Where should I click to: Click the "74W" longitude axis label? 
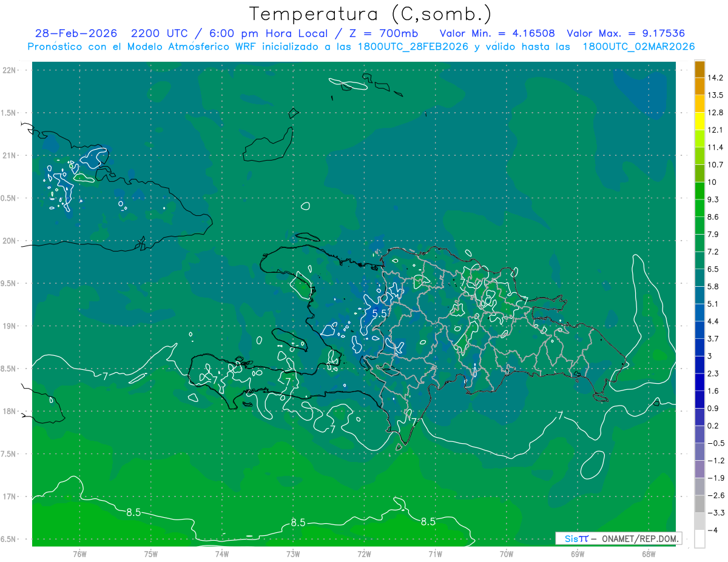(222, 554)
